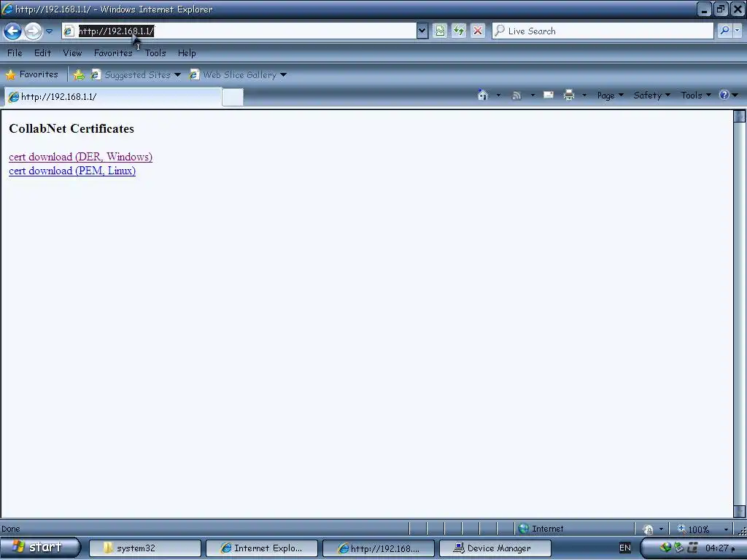Click the Compatibility View icon
Viewport: 747px width, 560px height.
pos(440,31)
